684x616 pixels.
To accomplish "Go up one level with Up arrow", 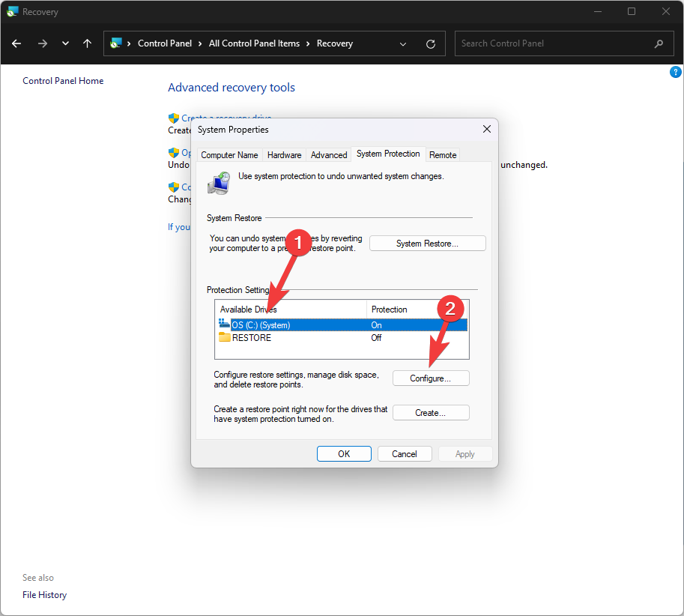I will click(x=87, y=43).
